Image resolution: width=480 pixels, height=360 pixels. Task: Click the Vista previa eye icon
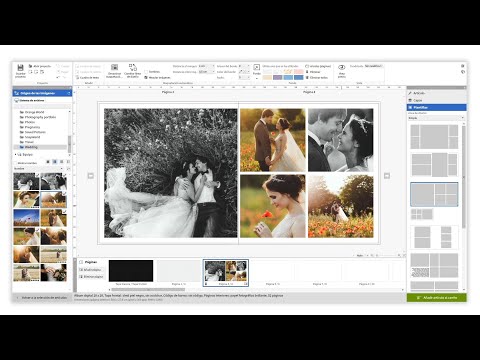click(x=342, y=67)
